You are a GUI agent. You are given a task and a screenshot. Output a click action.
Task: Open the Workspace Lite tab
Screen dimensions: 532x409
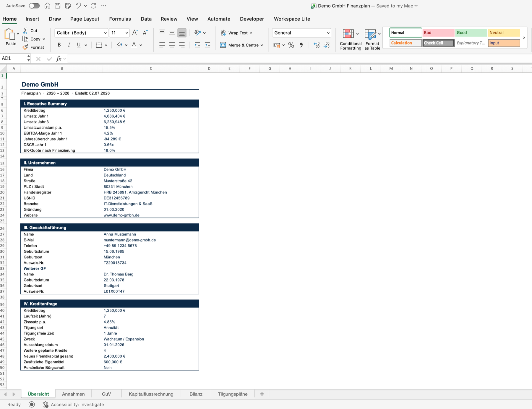tap(292, 19)
